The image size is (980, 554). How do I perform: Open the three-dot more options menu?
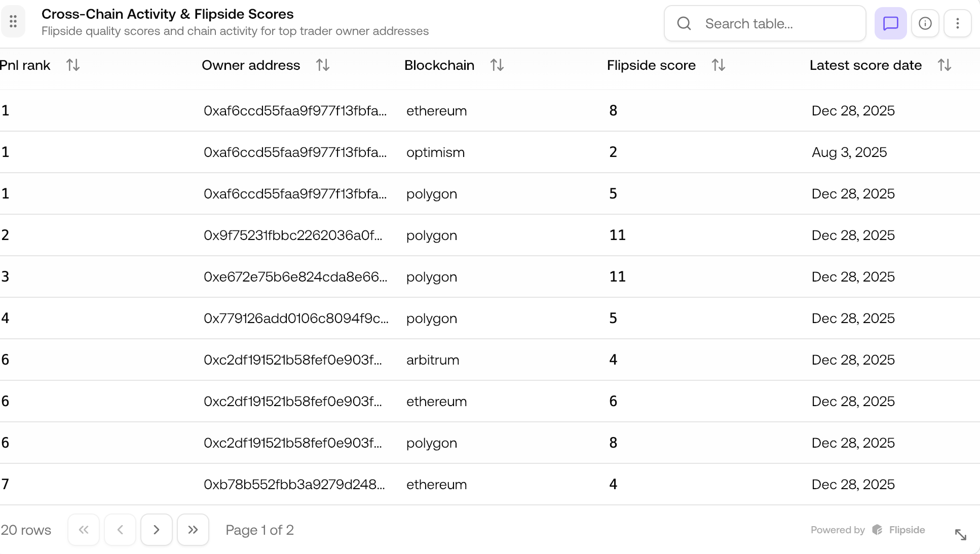coord(957,23)
